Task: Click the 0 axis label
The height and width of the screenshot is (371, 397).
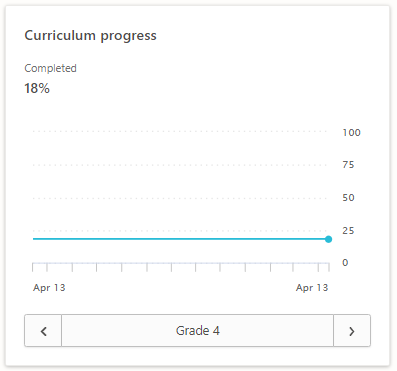Action: 345,263
